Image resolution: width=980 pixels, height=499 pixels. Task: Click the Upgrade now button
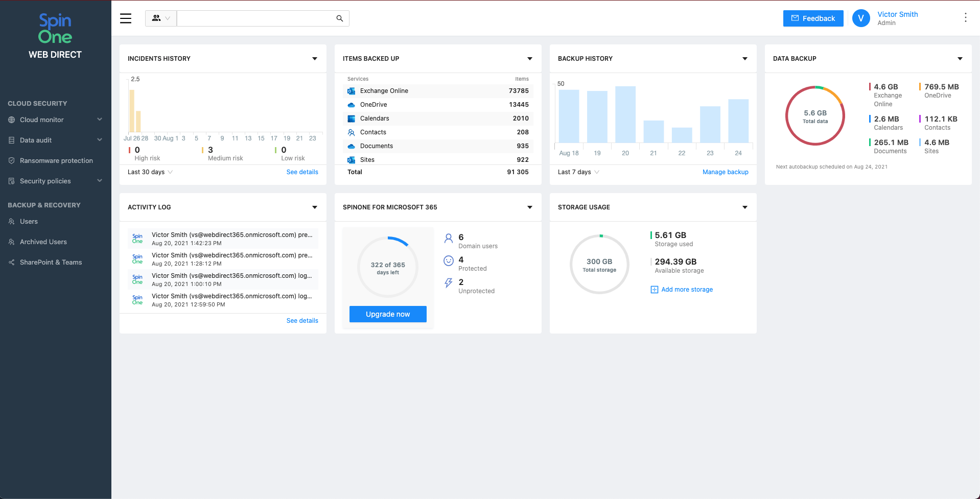click(x=387, y=314)
